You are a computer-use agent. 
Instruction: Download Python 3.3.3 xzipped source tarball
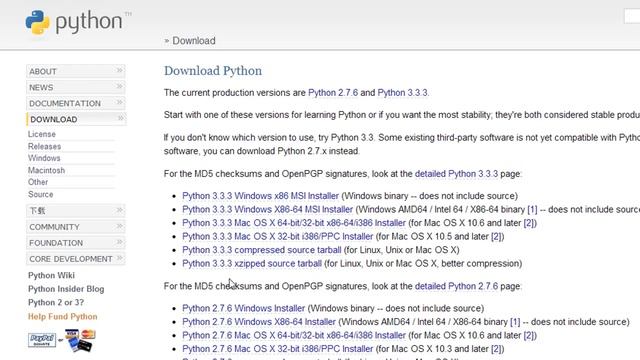tap(252, 263)
